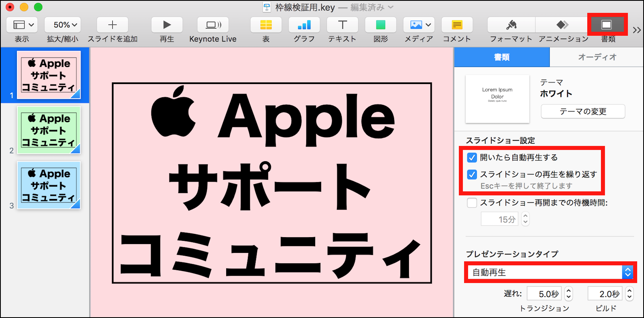The width and height of the screenshot is (644, 318).
Task: Uncheck 開いたら自動再生する checkbox
Action: coord(472,158)
